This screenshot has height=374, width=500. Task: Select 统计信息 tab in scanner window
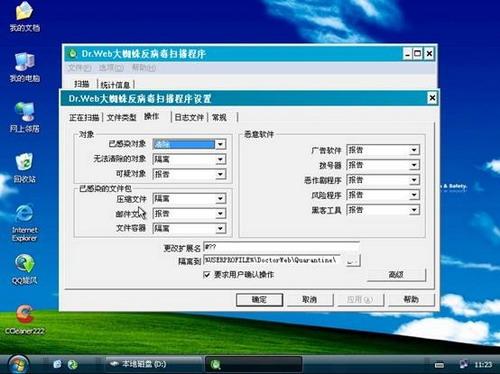pyautogui.click(x=115, y=85)
